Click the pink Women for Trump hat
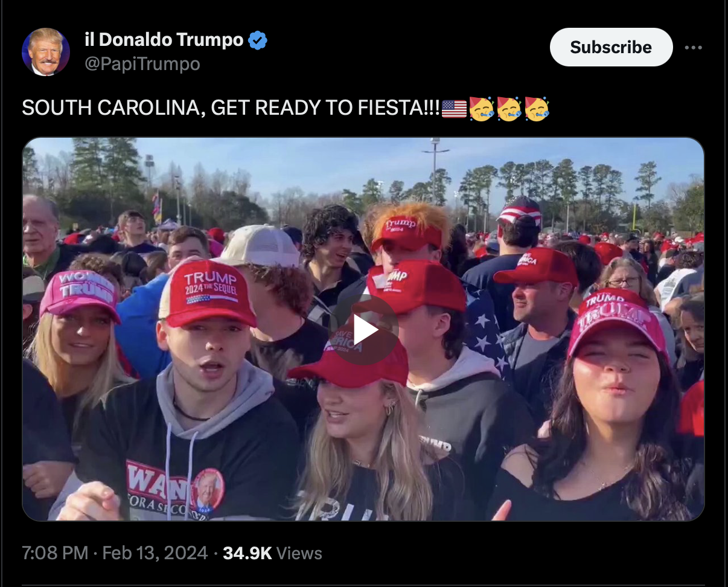The image size is (728, 587). pos(80,292)
